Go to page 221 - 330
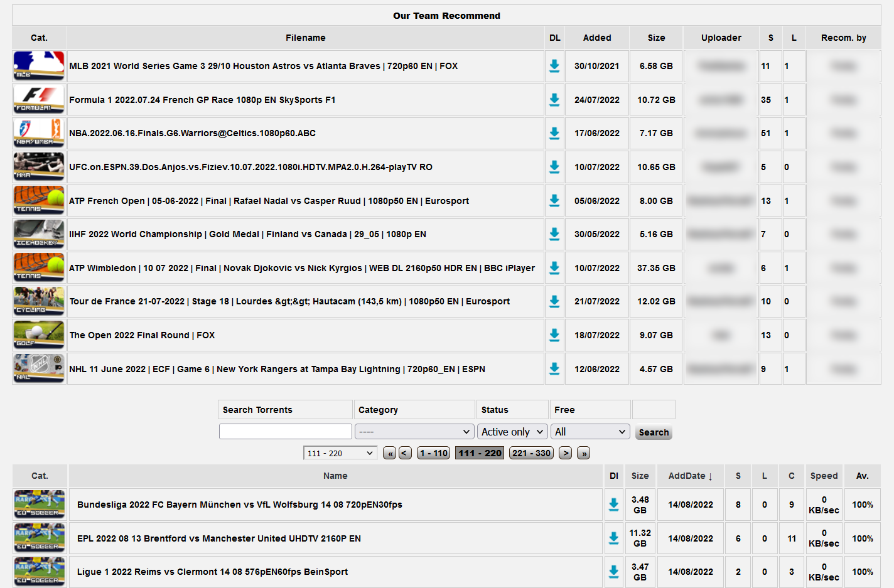The height and width of the screenshot is (588, 894). click(531, 453)
